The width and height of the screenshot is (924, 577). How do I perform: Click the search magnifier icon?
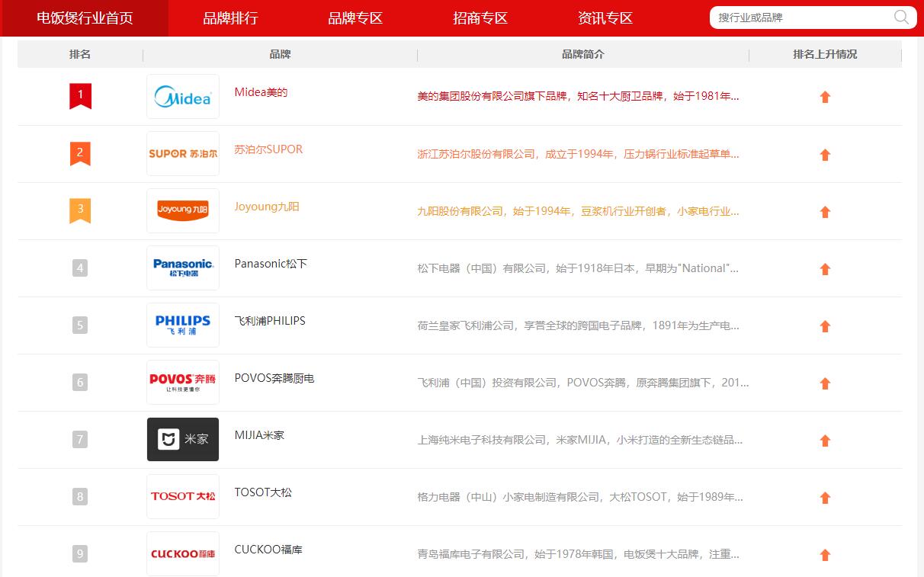point(900,17)
